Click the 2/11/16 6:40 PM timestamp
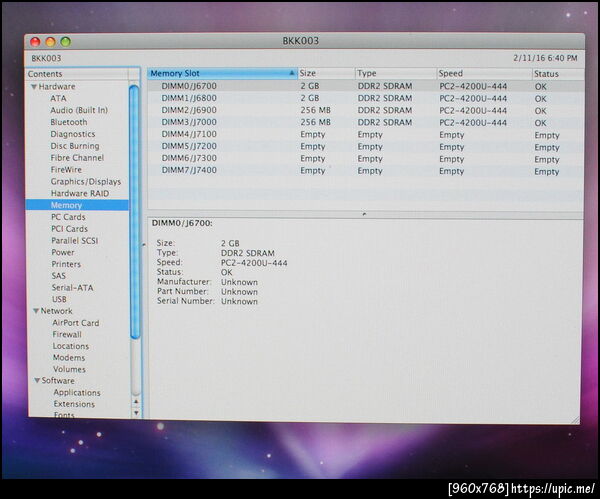The height and width of the screenshot is (499, 600). [545, 58]
